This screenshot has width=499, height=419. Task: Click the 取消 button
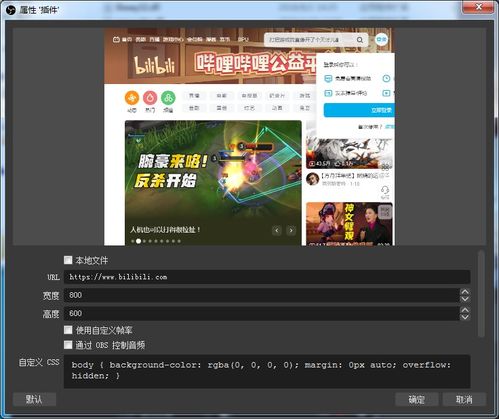(464, 399)
